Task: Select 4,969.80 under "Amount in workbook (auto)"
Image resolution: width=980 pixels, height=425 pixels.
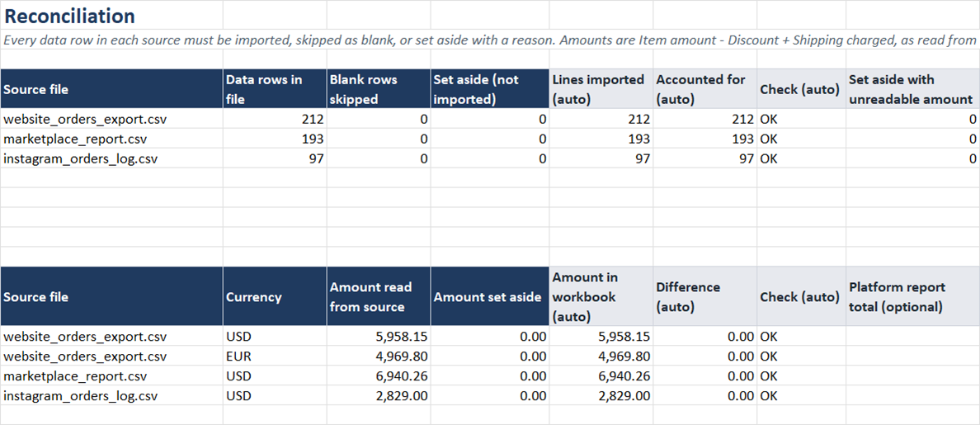Action: click(x=601, y=357)
